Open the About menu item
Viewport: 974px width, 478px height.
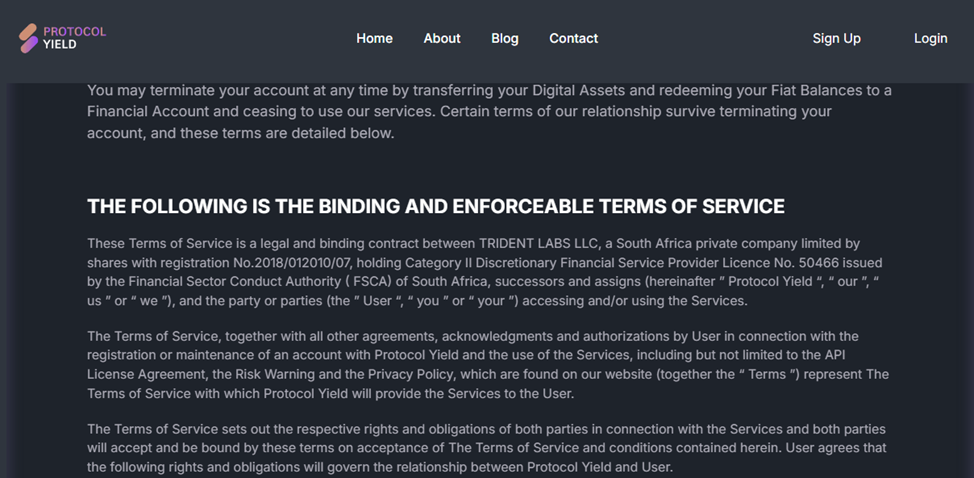pyautogui.click(x=442, y=38)
